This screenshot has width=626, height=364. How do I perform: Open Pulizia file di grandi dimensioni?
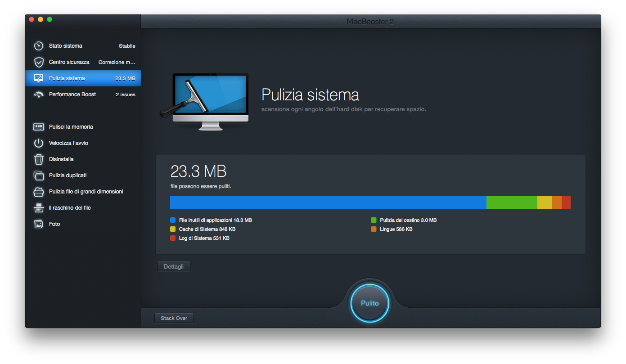[83, 192]
